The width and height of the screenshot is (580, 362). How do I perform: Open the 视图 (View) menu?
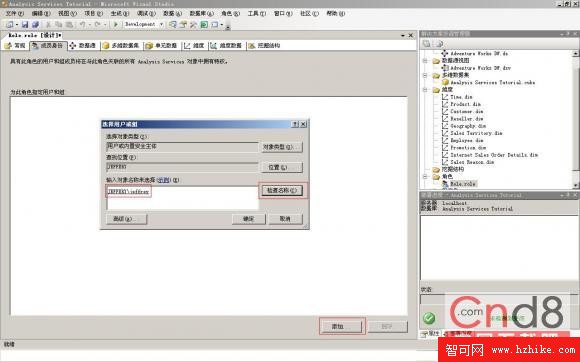67,13
